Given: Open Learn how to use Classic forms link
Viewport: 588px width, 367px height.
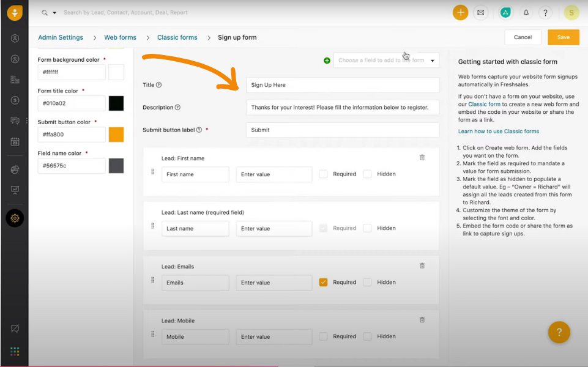Looking at the screenshot, I should pyautogui.click(x=499, y=132).
